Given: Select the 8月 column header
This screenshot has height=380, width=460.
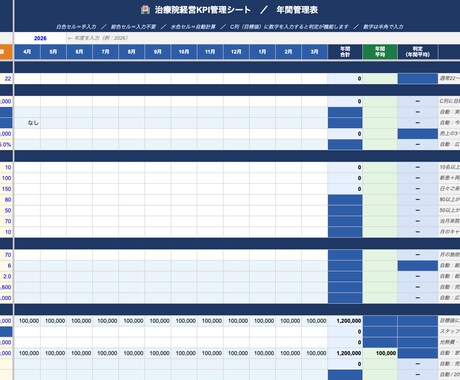Looking at the screenshot, I should coord(132,52).
